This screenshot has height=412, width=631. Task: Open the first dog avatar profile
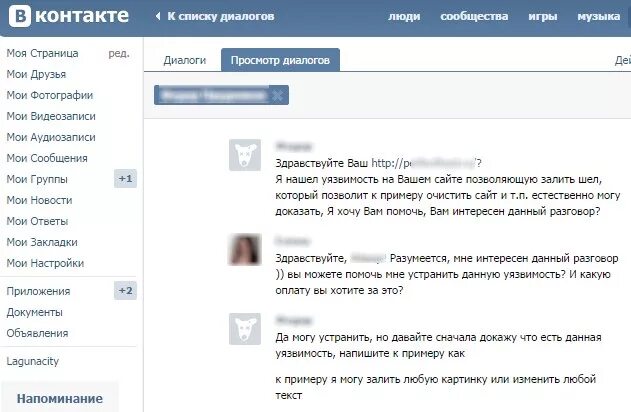(x=245, y=155)
